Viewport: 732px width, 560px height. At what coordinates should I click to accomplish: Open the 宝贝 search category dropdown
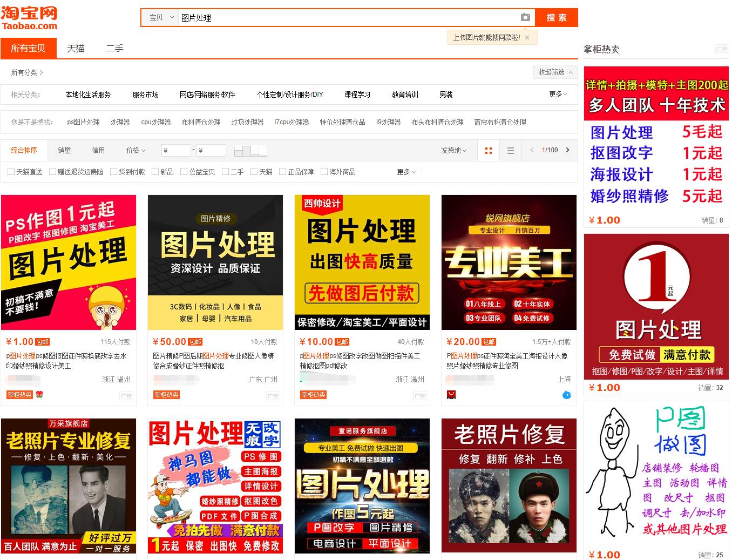(x=160, y=17)
